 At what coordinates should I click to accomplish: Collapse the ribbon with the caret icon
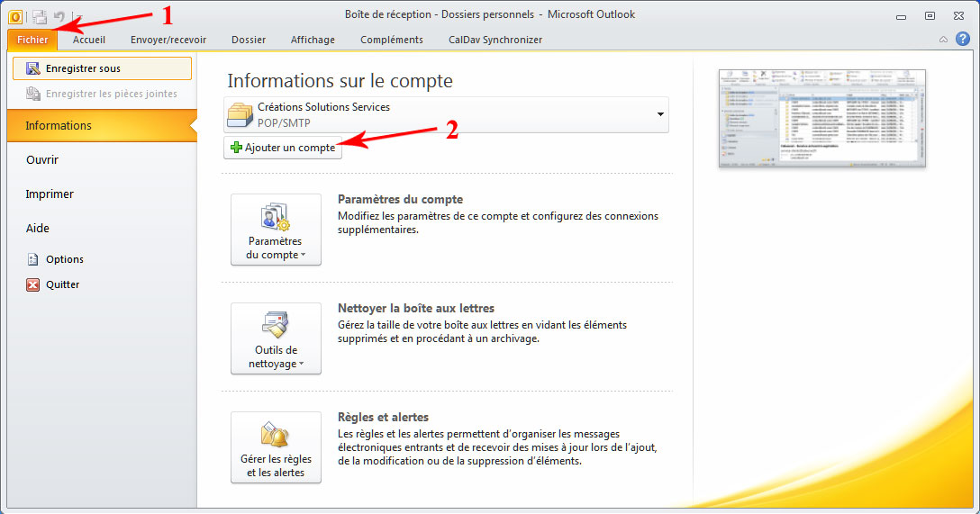click(943, 40)
